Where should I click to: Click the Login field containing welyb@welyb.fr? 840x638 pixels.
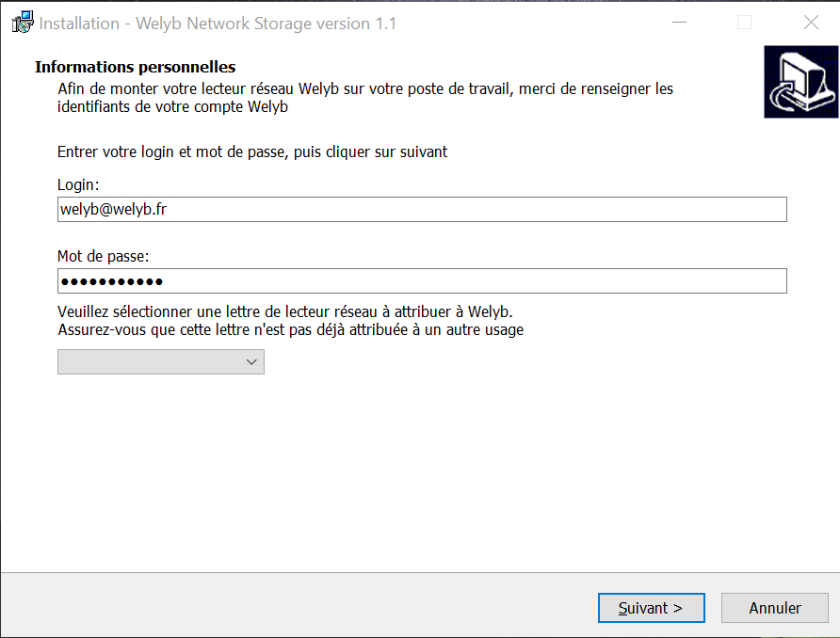click(422, 209)
